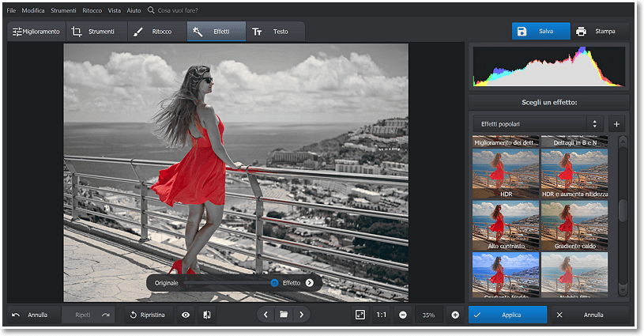Click the 'Originale' label on compare bar
644x336 pixels.
coord(167,283)
